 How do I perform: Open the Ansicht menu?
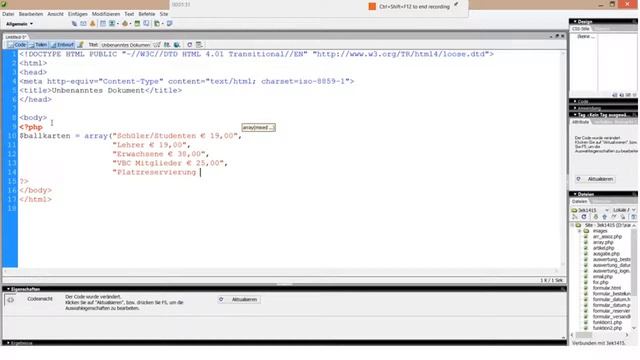tap(56, 14)
